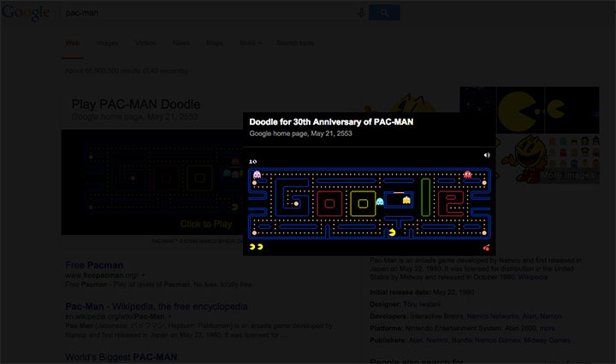Click the red letter o in the maze

pos(329,203)
